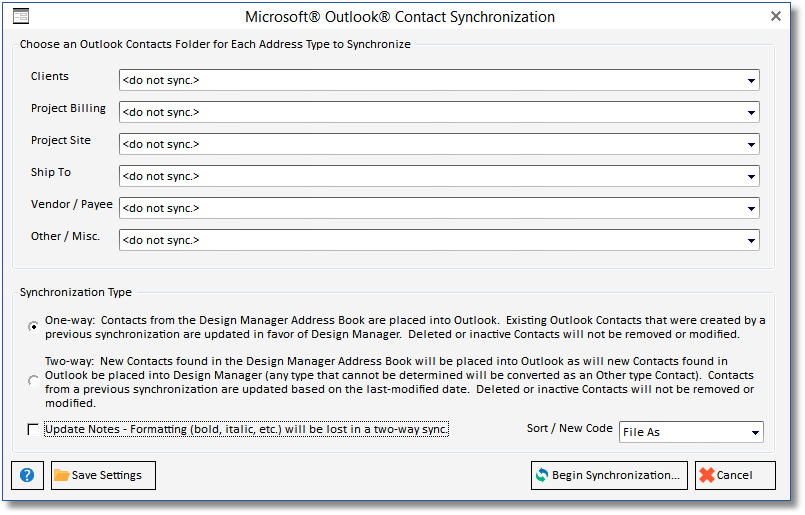Click the Vendor / Payee combo box field
Screen dimensions: 805x515
click(x=439, y=208)
